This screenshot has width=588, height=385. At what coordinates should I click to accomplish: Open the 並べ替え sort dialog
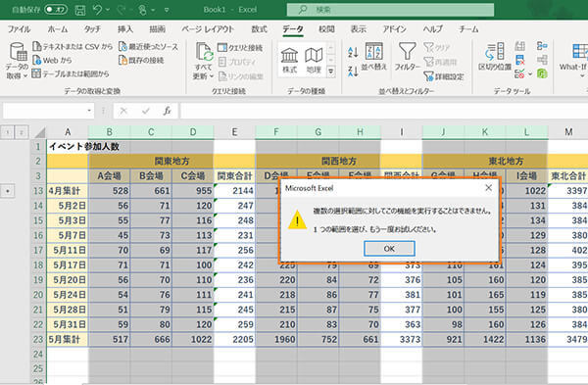pyautogui.click(x=374, y=56)
